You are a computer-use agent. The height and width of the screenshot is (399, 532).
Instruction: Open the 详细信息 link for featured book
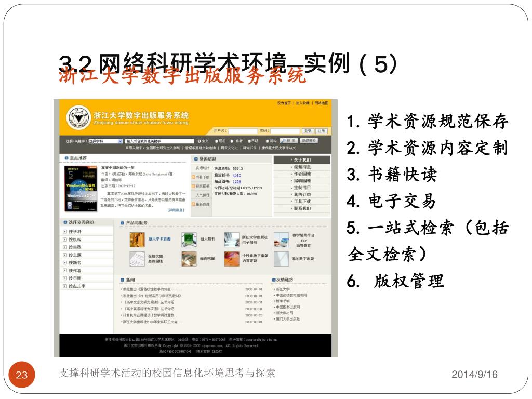point(176,210)
